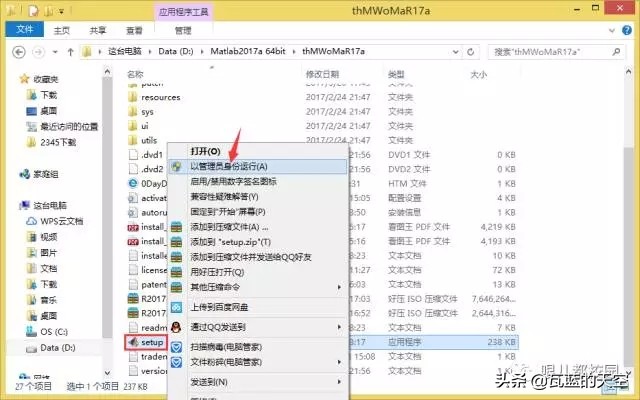Go up one folder level arrow
The height and width of the screenshot is (400, 640).
(x=70, y=52)
